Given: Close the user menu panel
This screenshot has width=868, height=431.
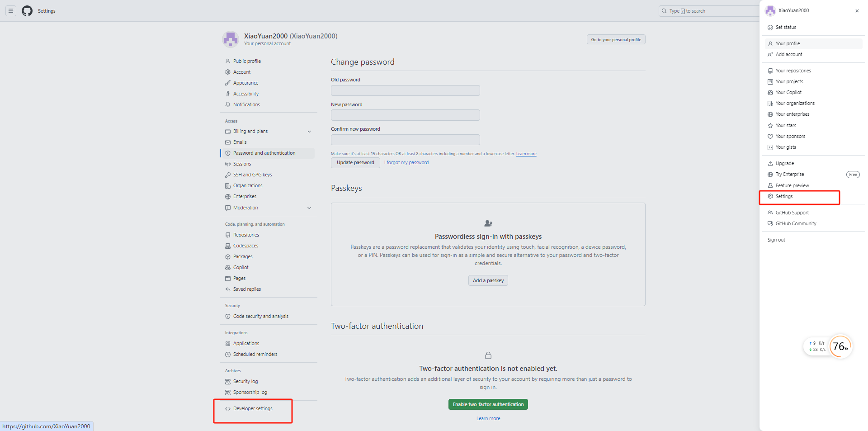Looking at the screenshot, I should 857,11.
